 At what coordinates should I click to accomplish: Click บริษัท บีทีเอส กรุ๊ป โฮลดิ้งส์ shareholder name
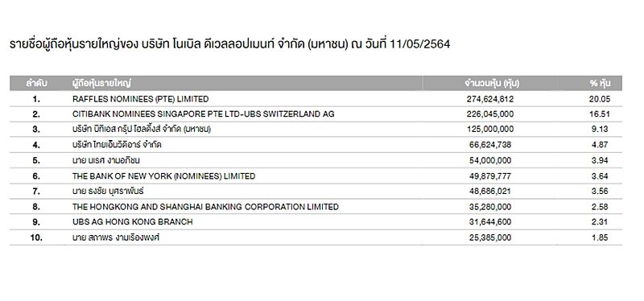[x=142, y=130]
